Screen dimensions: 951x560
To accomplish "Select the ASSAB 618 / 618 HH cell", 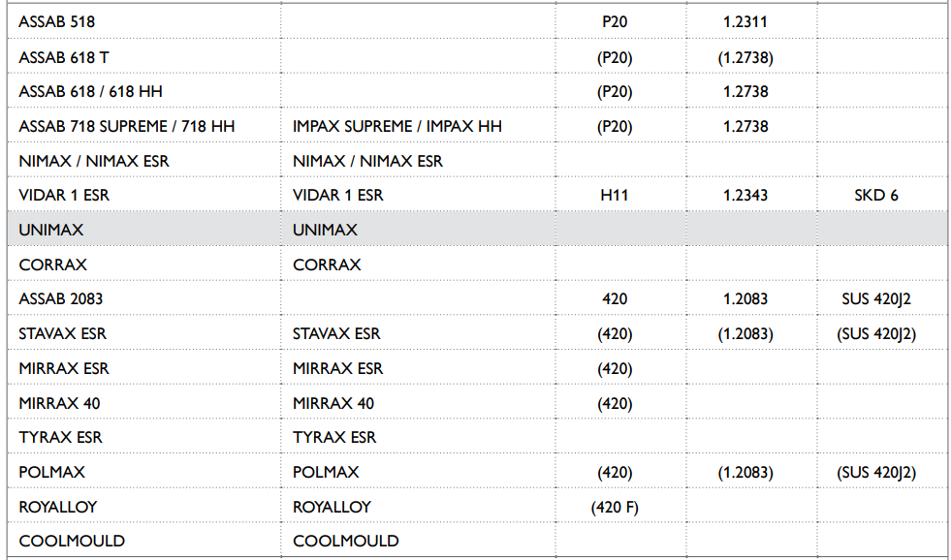I will coord(90,92).
